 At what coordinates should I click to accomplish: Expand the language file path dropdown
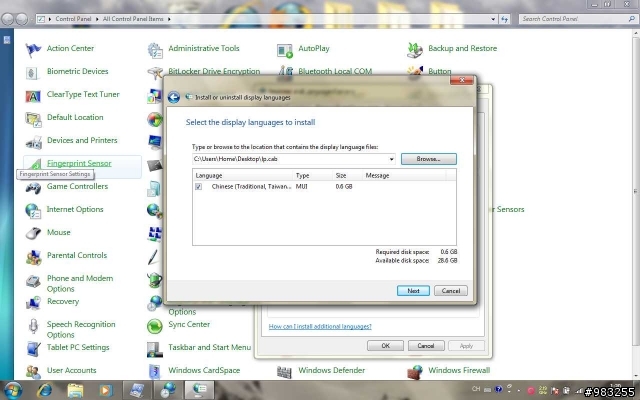391,159
